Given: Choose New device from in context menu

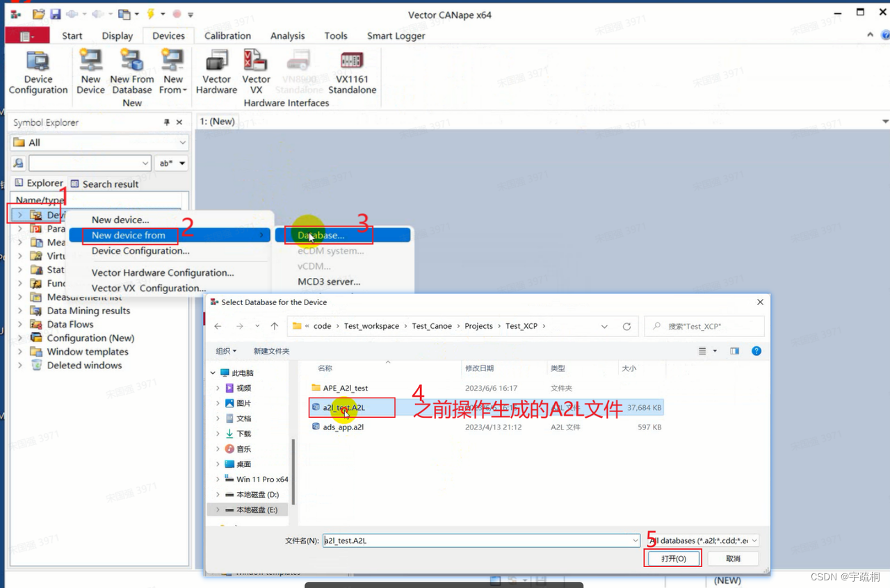Looking at the screenshot, I should coord(129,235).
